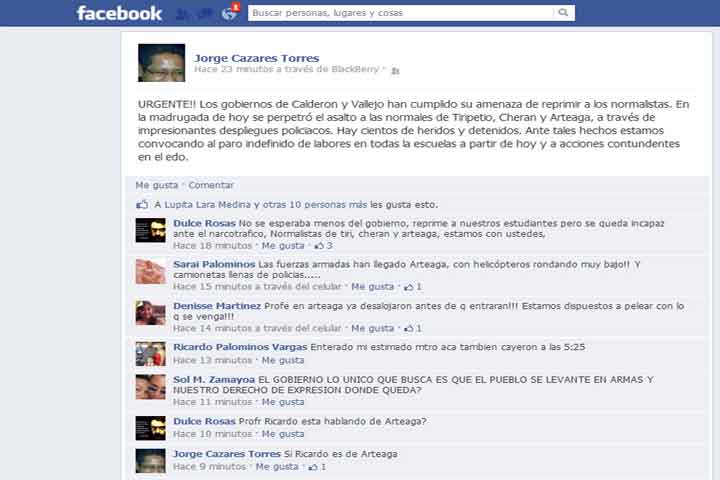This screenshot has width=720, height=480.
Task: Click the post audience friends icon
Action: tap(395, 71)
